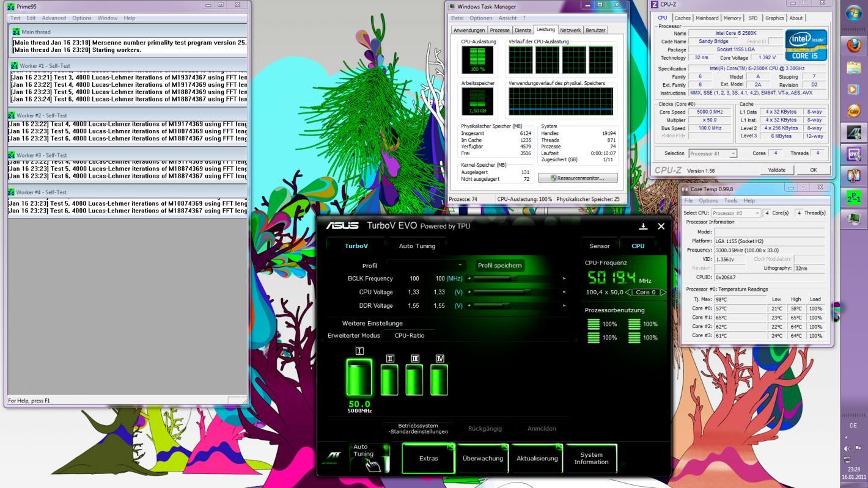Open Überwachung in TurboV bottom bar
This screenshot has height=488, width=868.
click(x=483, y=458)
